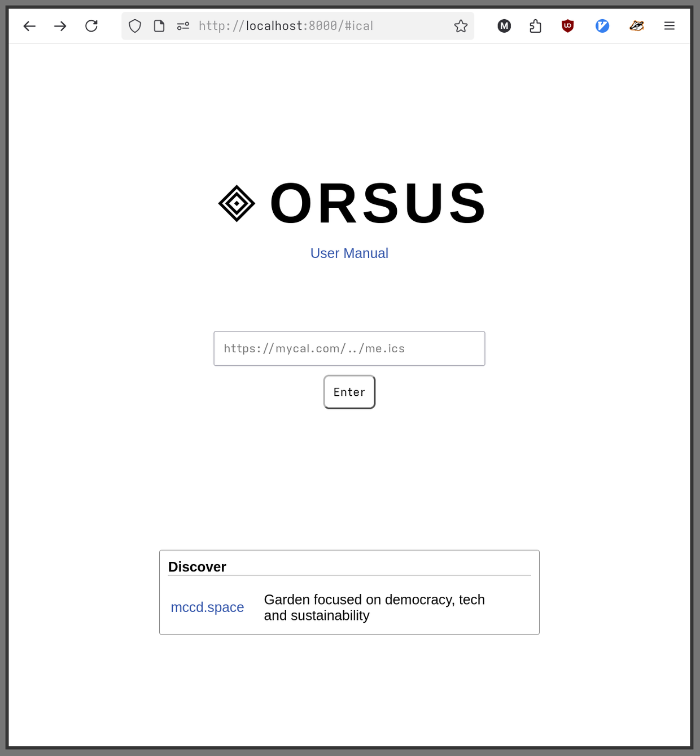
Task: Click the page info document icon
Action: [x=159, y=26]
